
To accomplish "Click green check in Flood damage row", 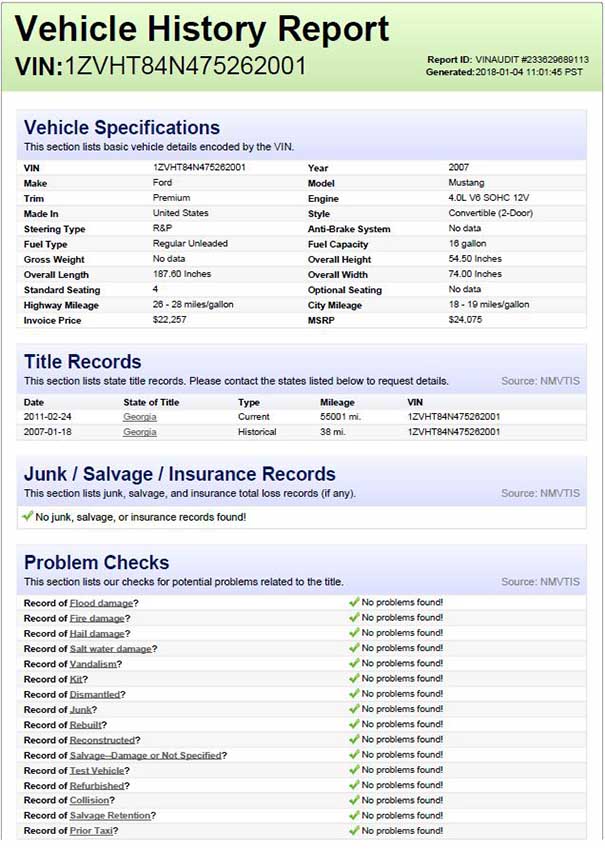I will coord(354,602).
